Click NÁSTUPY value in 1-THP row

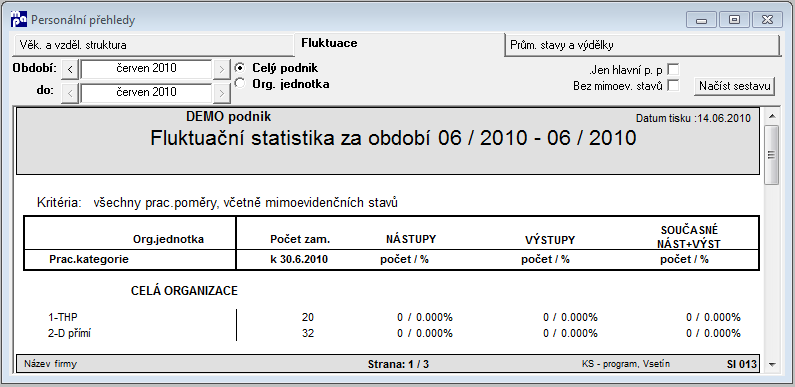tap(425, 318)
